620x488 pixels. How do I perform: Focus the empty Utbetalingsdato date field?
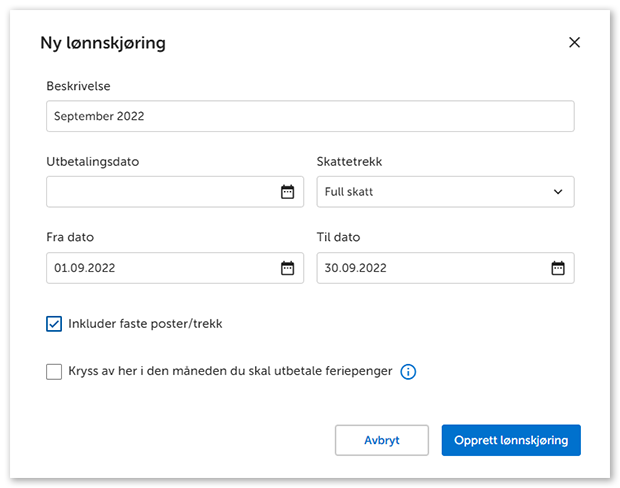click(x=160, y=192)
